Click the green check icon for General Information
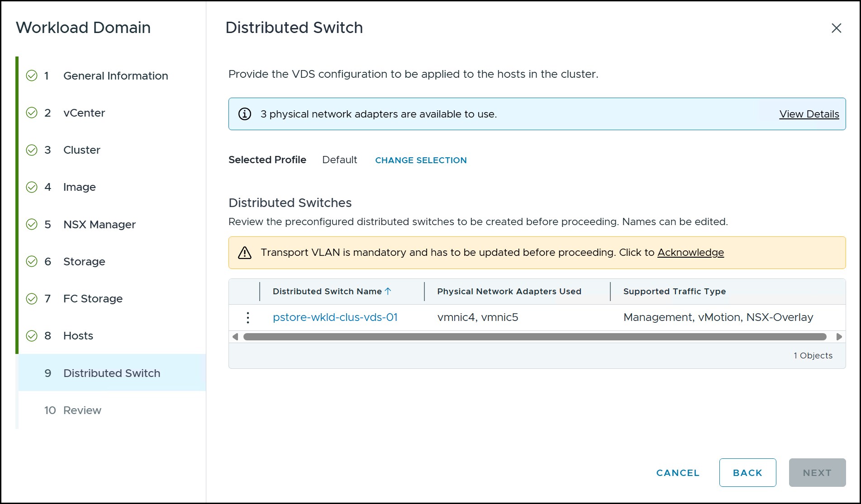The height and width of the screenshot is (504, 861). tap(32, 75)
